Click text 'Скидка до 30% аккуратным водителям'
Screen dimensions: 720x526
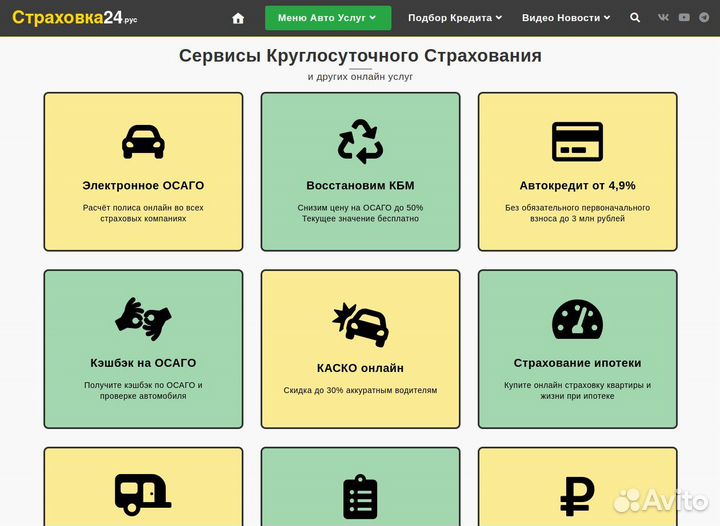coord(360,390)
